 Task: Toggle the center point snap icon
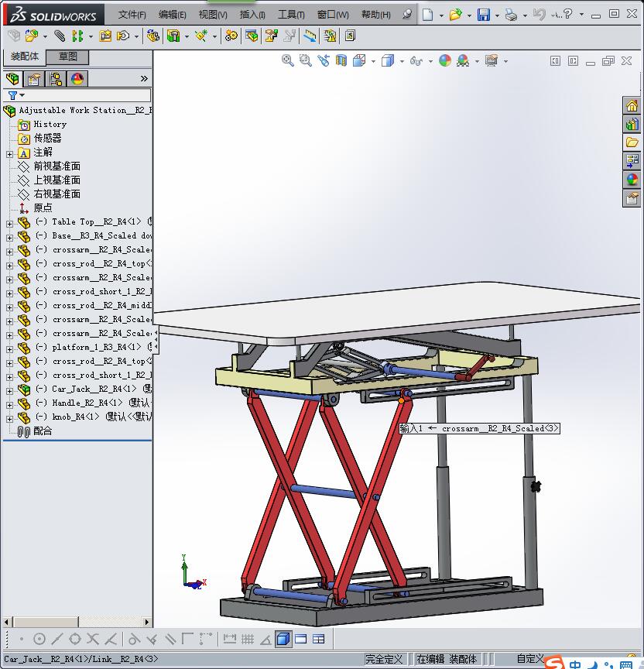(x=39, y=639)
